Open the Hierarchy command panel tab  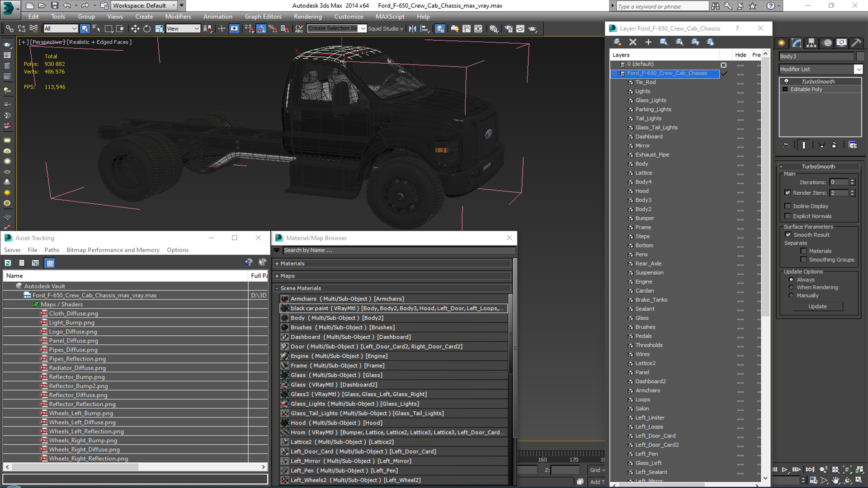[x=811, y=43]
